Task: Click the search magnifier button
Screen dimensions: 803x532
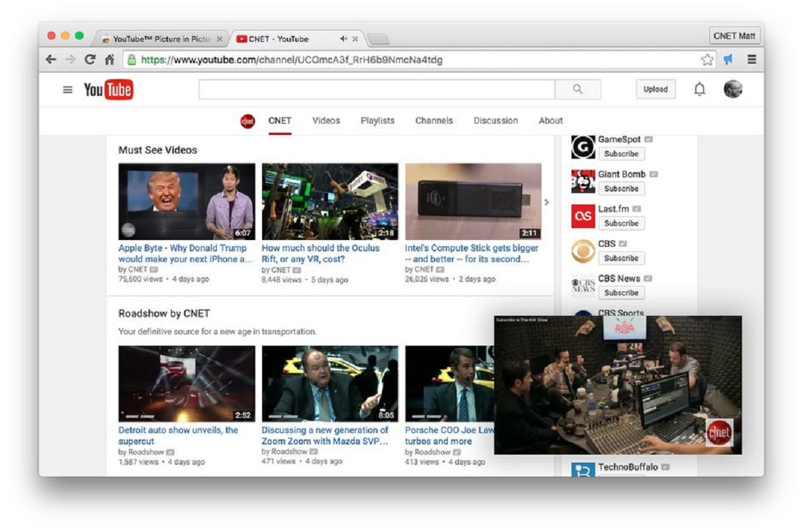Action: (x=577, y=89)
